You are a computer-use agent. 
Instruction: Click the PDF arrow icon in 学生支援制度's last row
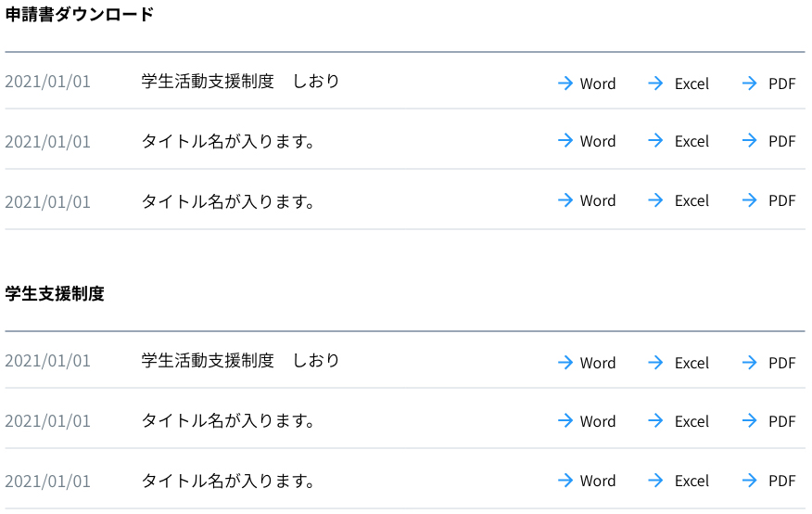tap(750, 481)
